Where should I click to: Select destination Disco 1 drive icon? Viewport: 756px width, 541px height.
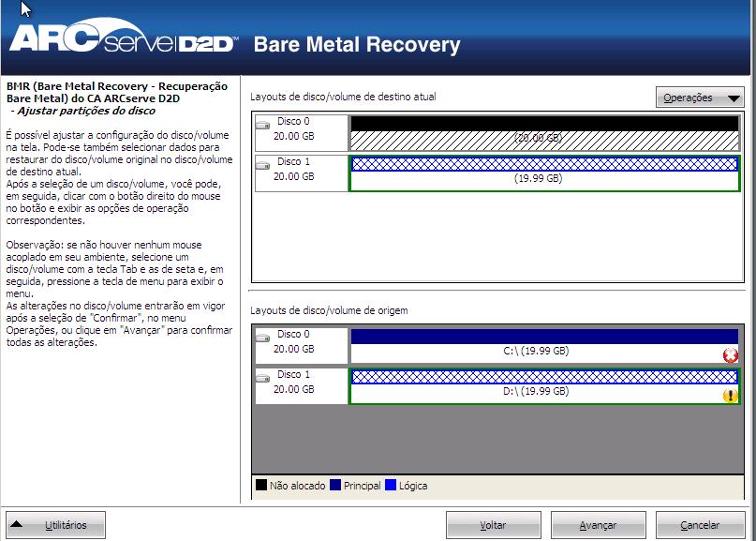coord(262,166)
